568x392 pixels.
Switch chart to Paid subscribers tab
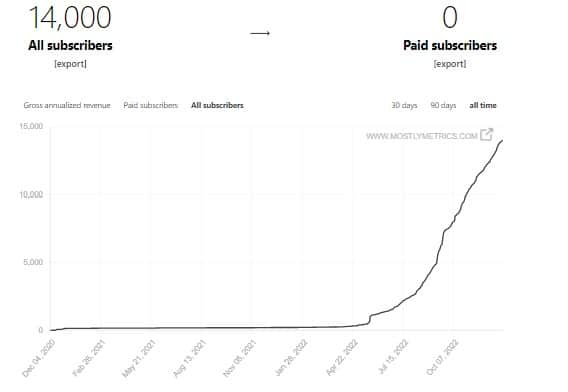click(x=150, y=105)
